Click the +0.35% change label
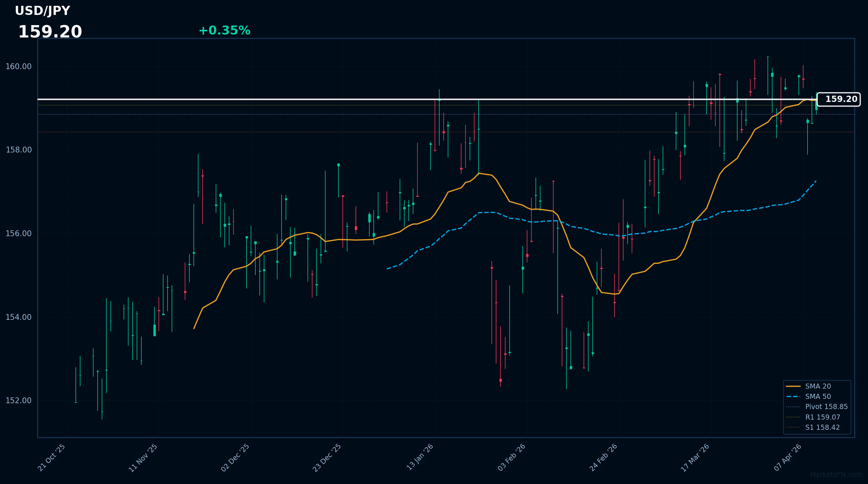Viewport: 868px width, 484px height. point(224,31)
